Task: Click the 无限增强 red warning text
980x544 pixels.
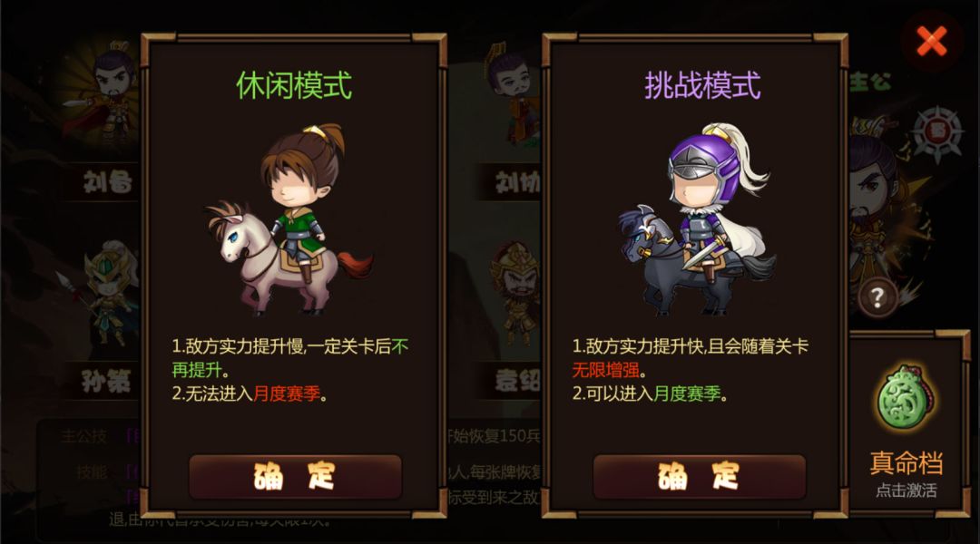Action: [x=605, y=370]
